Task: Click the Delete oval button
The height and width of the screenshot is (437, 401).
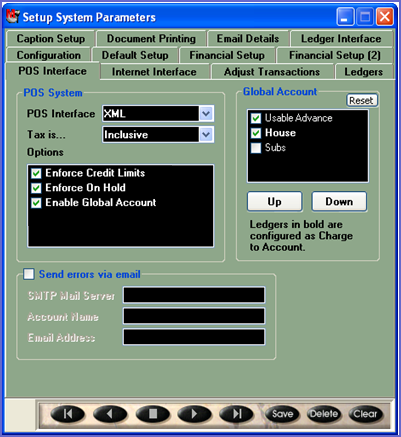Action: [x=324, y=414]
